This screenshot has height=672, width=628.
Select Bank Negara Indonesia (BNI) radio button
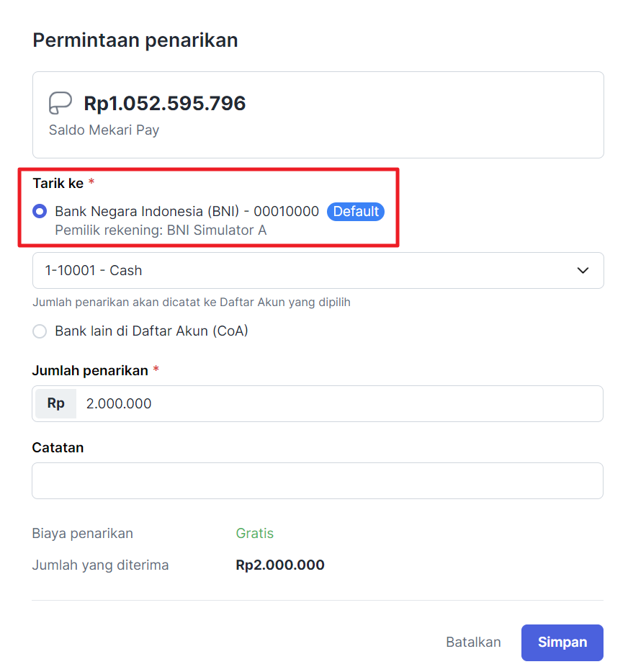pyautogui.click(x=40, y=212)
